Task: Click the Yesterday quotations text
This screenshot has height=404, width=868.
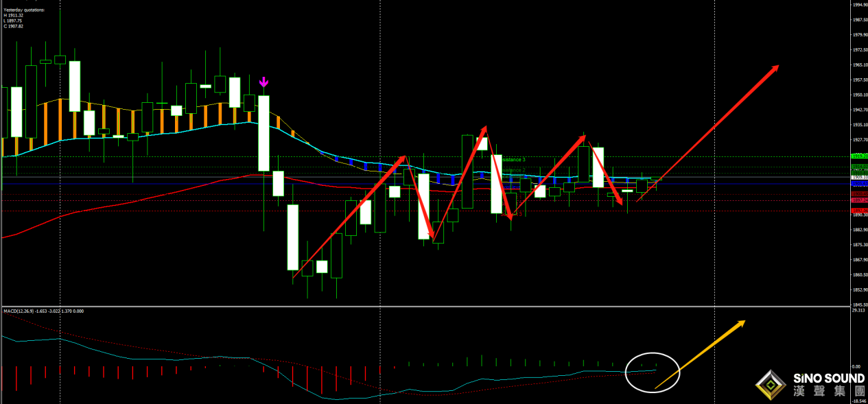Action: 23,10
